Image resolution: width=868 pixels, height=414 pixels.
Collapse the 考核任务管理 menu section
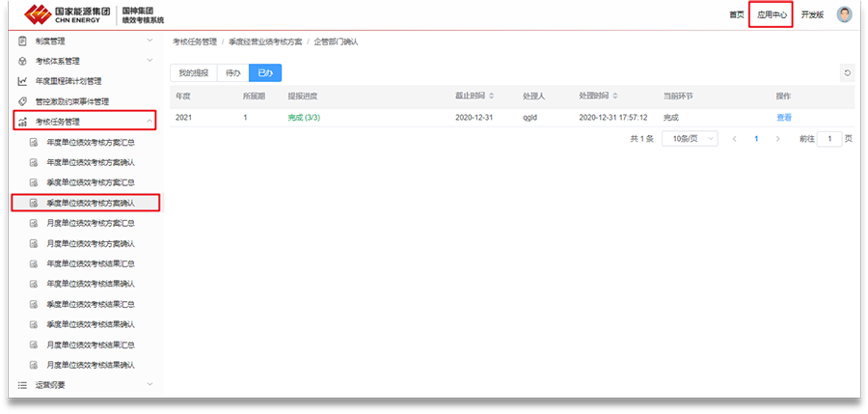pos(149,122)
